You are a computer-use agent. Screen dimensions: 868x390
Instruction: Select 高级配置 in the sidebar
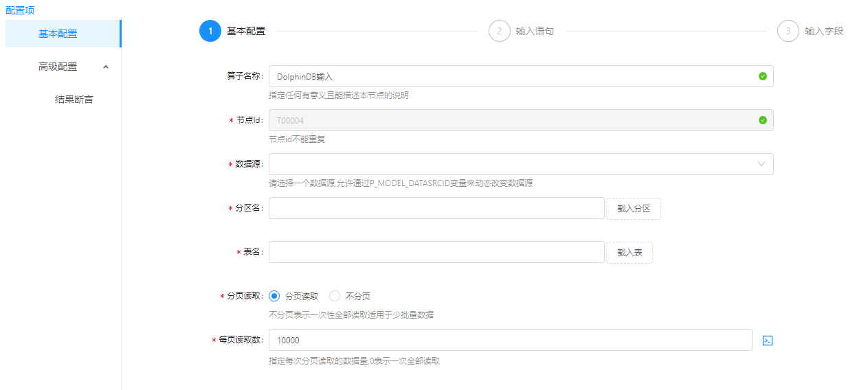(x=58, y=67)
